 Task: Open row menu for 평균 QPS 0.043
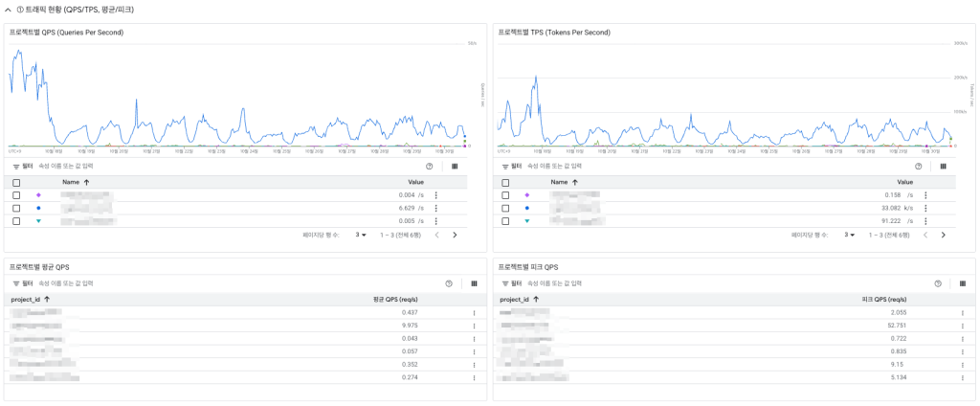click(x=474, y=338)
